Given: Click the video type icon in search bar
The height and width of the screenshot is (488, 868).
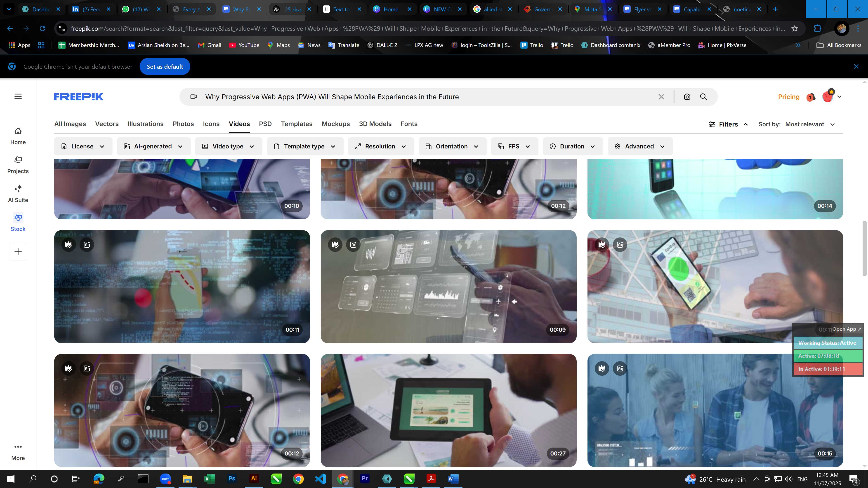Looking at the screenshot, I should 193,97.
